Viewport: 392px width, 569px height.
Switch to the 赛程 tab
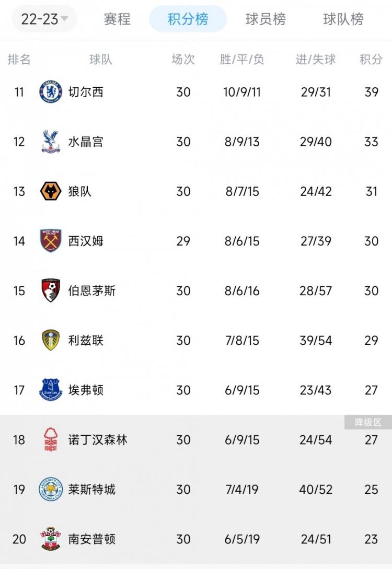[x=117, y=19]
